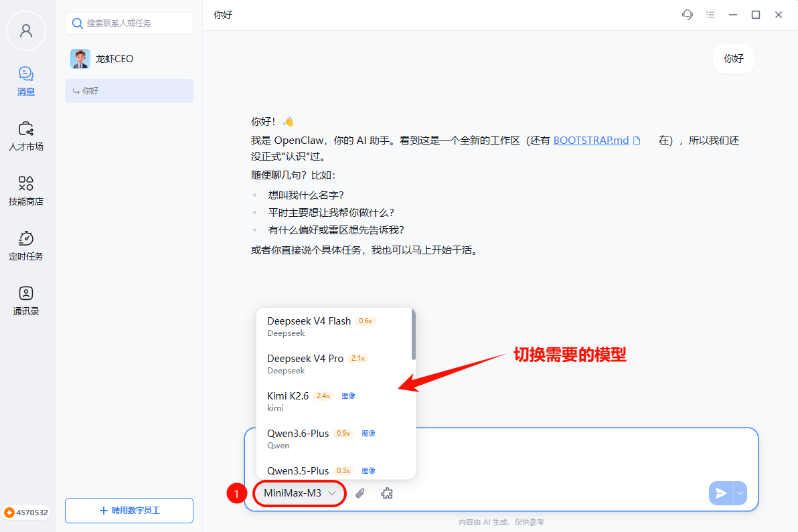Click the sent 你好 message bubble
798x532 pixels.
733,59
